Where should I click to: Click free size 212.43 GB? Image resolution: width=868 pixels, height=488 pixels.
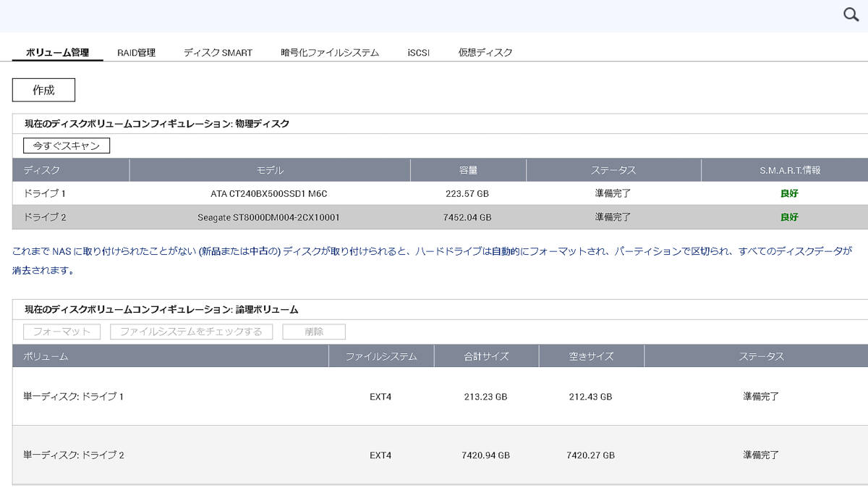590,397
